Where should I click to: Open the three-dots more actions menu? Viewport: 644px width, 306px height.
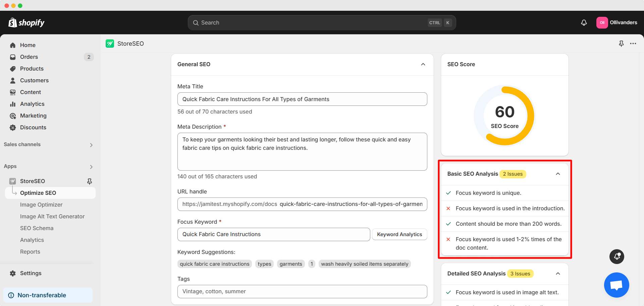pos(633,43)
